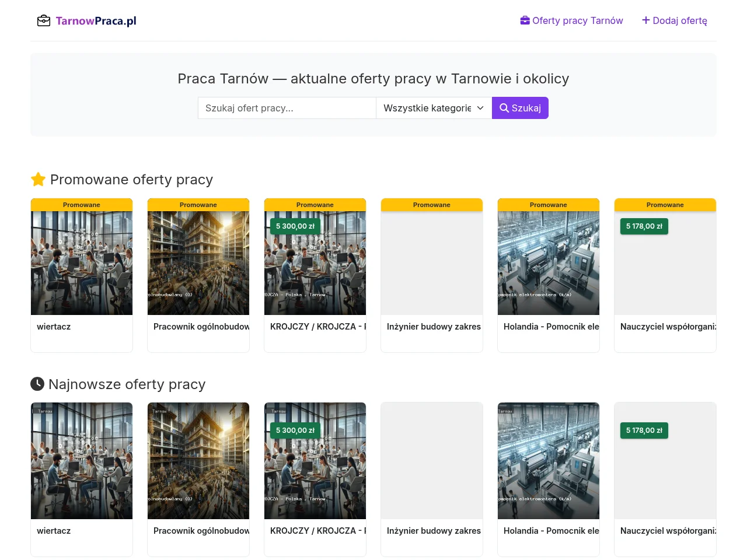Click promoted Nauczyciel współorganizujący title

[x=668, y=327]
